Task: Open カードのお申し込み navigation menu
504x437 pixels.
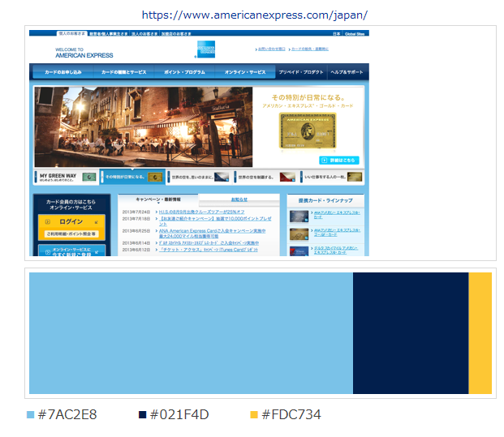Action: tap(63, 72)
